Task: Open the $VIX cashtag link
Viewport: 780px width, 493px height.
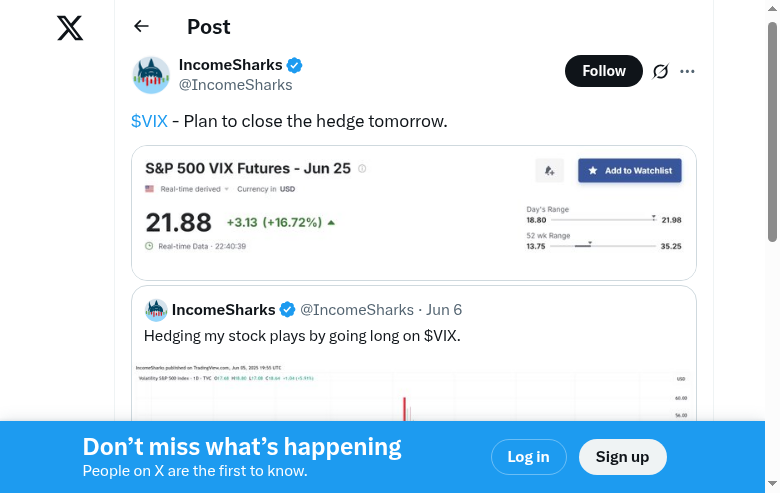Action: click(x=149, y=121)
